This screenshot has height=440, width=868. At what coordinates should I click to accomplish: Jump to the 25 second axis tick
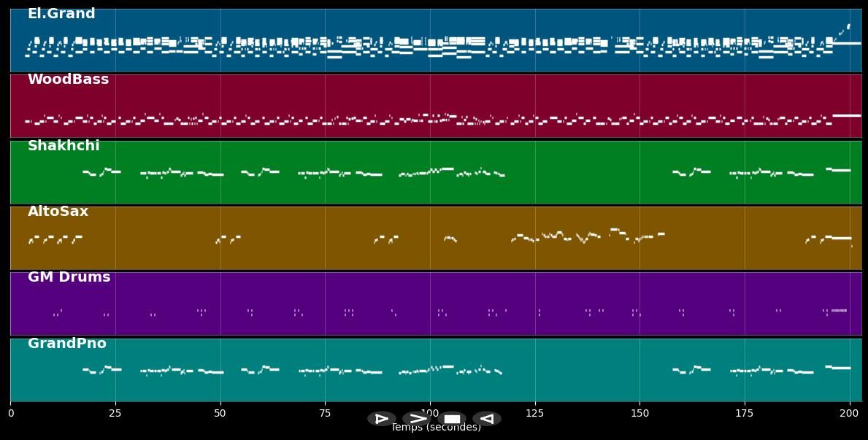click(115, 413)
